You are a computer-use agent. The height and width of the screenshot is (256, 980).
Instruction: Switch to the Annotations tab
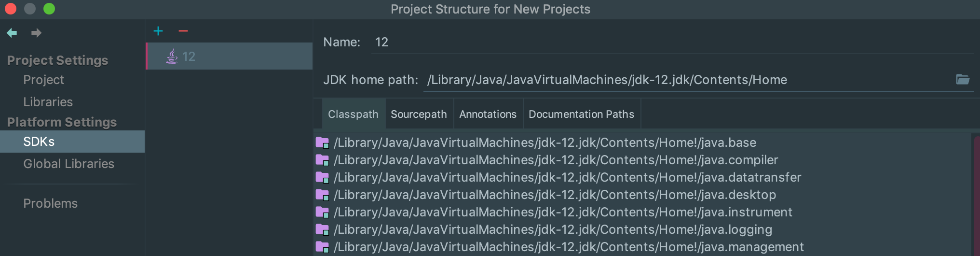point(488,114)
